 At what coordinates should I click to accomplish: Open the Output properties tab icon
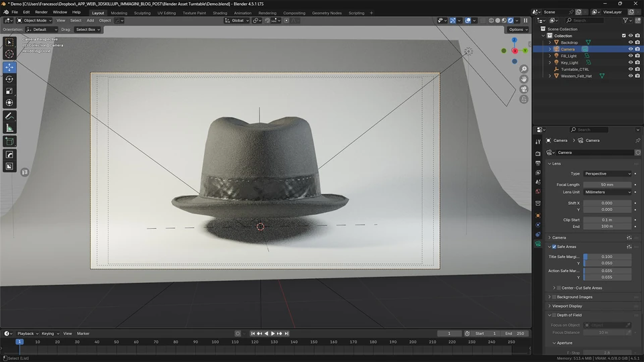(538, 163)
